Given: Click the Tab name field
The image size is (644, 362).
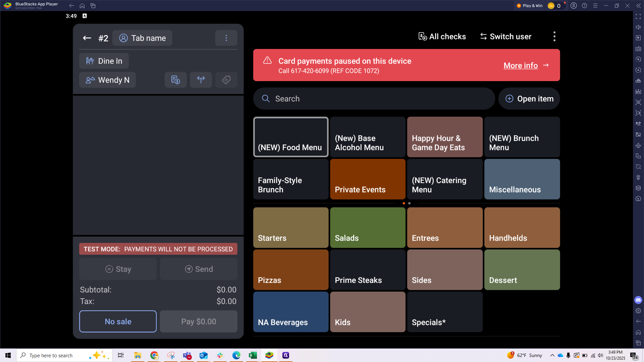Looking at the screenshot, I should click(x=142, y=38).
